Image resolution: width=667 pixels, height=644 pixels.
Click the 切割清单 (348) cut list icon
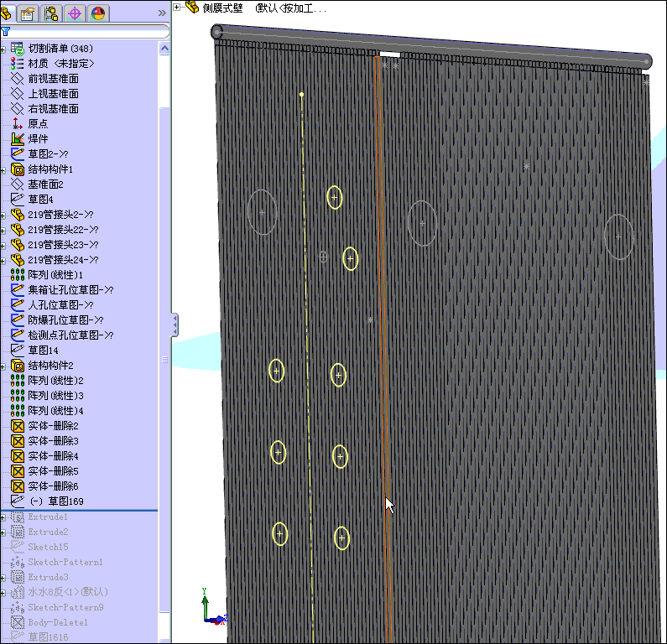18,49
